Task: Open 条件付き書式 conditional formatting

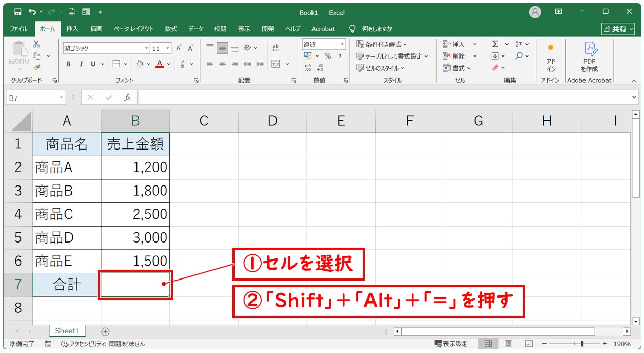Action: point(382,44)
